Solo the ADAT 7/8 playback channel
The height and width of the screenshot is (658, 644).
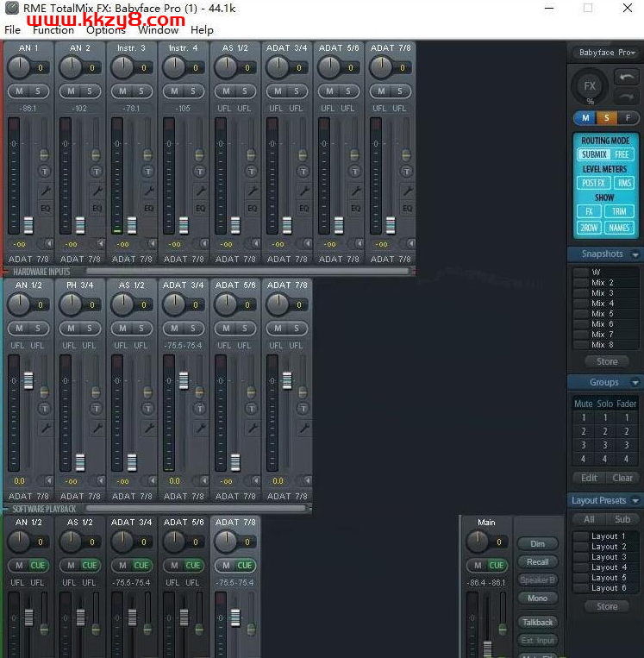tap(297, 329)
